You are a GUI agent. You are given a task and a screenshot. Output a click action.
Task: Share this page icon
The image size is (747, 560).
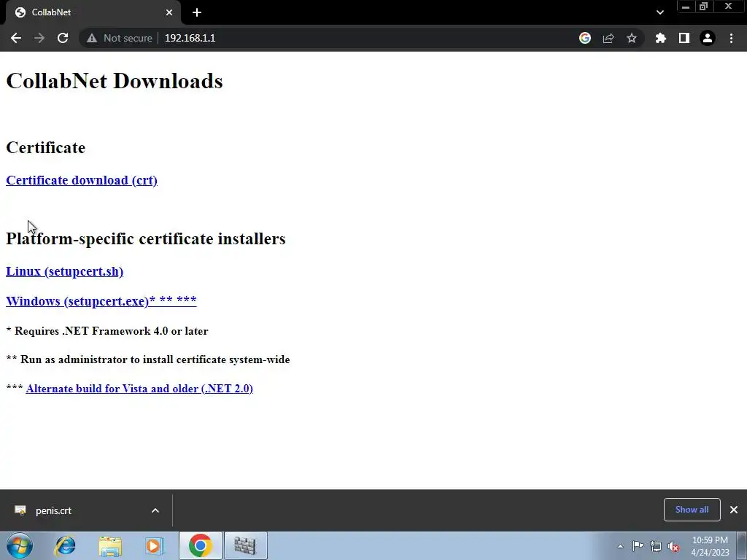click(608, 38)
